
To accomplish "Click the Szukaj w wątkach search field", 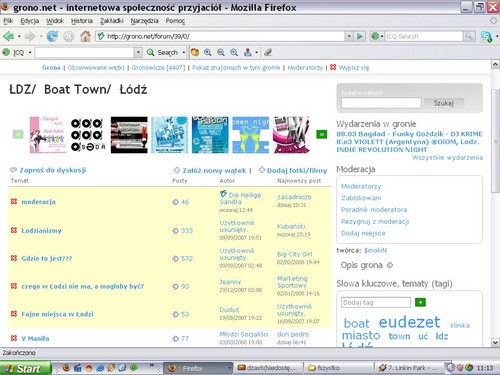I will pos(381,103).
